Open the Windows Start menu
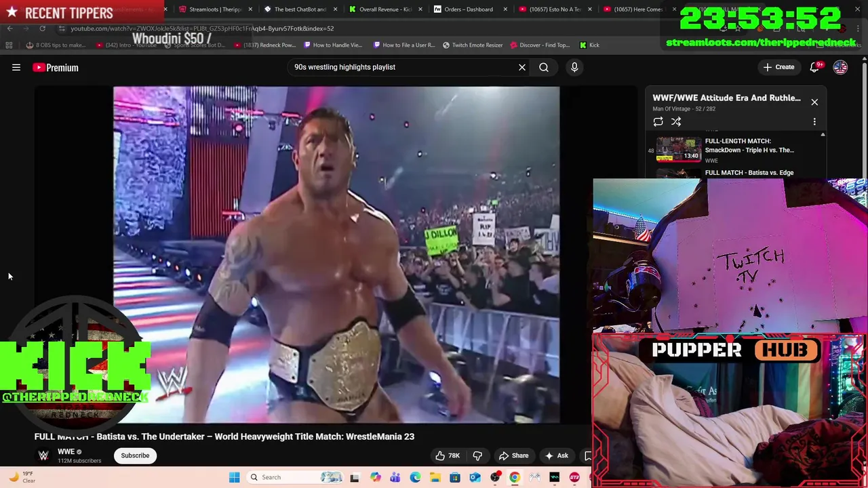868x488 pixels. click(x=234, y=477)
